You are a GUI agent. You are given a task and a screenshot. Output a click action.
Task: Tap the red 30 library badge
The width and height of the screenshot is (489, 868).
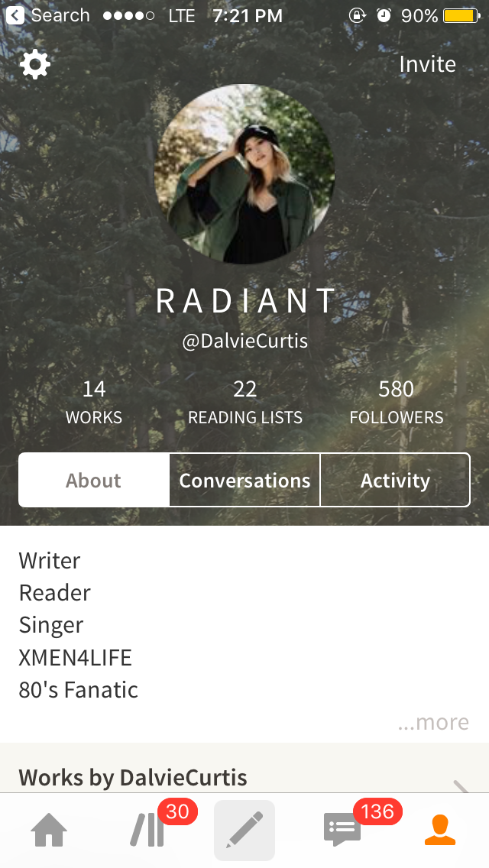pyautogui.click(x=177, y=811)
